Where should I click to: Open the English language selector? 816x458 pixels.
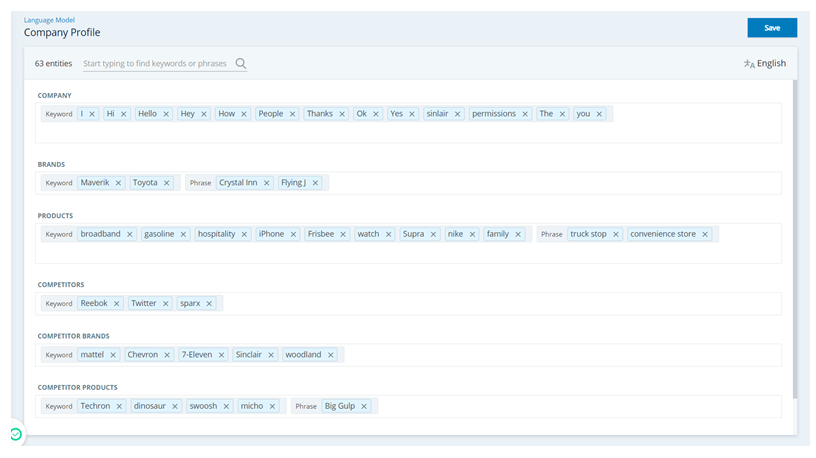[x=765, y=63]
